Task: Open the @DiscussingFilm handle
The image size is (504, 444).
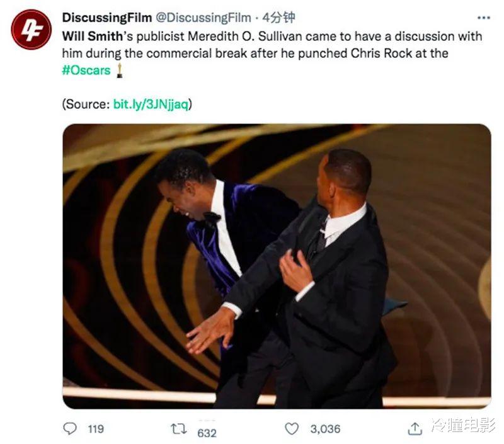Action: pyautogui.click(x=203, y=18)
